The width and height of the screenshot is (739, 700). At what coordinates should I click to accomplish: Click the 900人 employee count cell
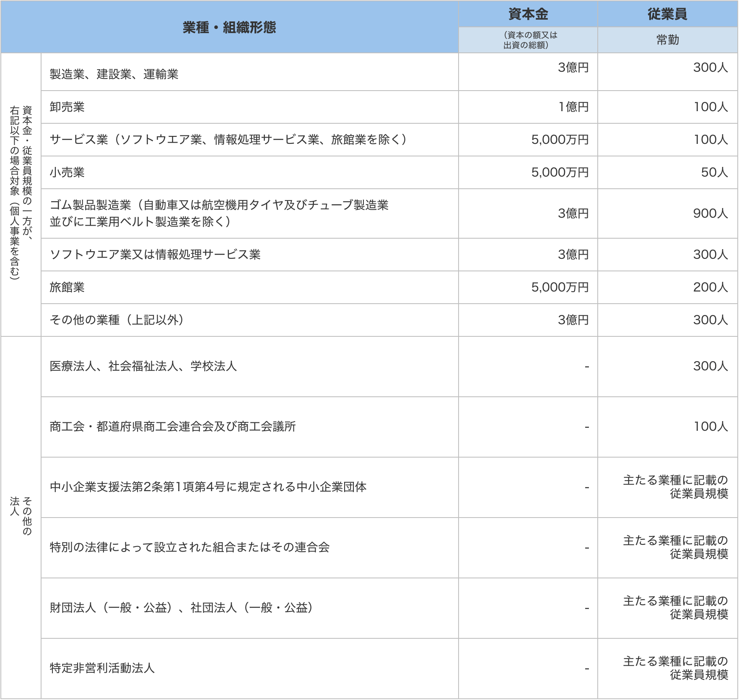click(x=710, y=213)
